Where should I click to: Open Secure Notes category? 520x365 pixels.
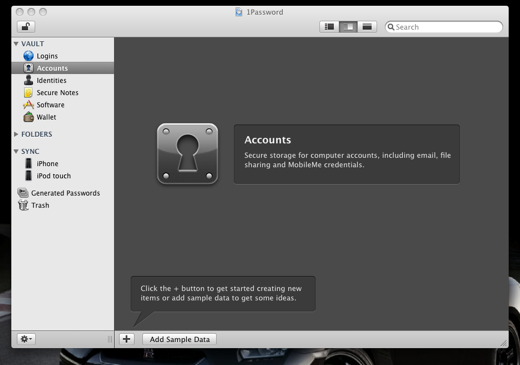[x=57, y=93]
